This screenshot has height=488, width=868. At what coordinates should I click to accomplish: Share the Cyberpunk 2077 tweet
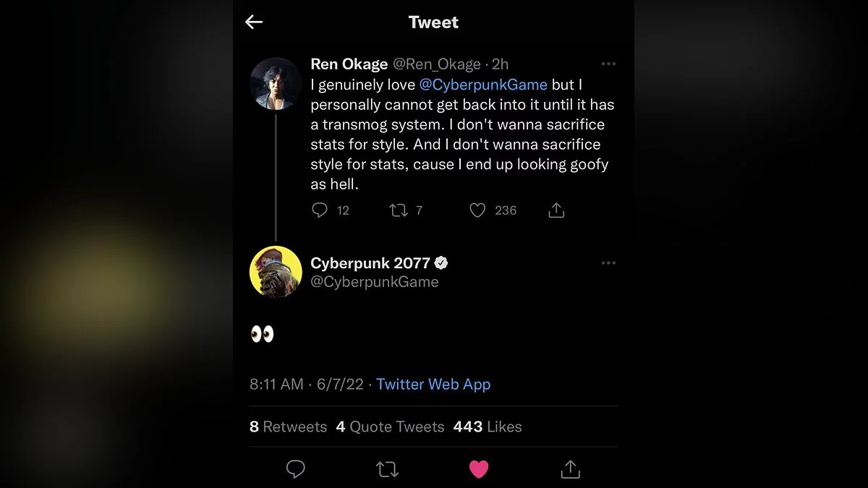pyautogui.click(x=571, y=469)
